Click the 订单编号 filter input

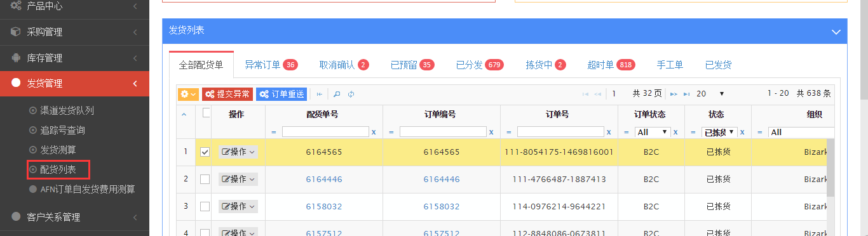tap(443, 132)
